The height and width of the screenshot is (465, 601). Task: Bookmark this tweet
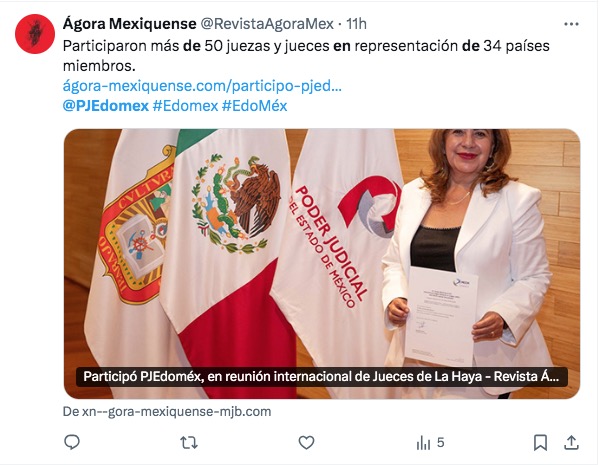pyautogui.click(x=540, y=443)
